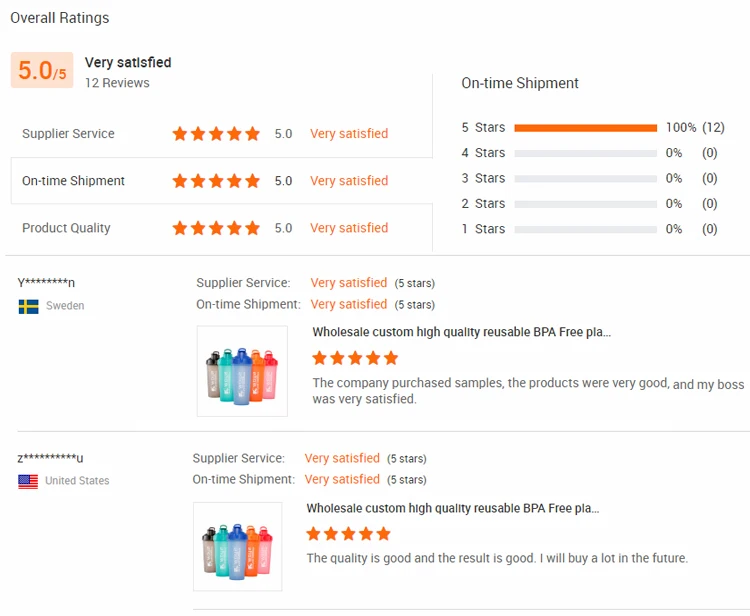The image size is (750, 616).
Task: Click the 5.0/5 overall score badge
Action: tap(42, 70)
